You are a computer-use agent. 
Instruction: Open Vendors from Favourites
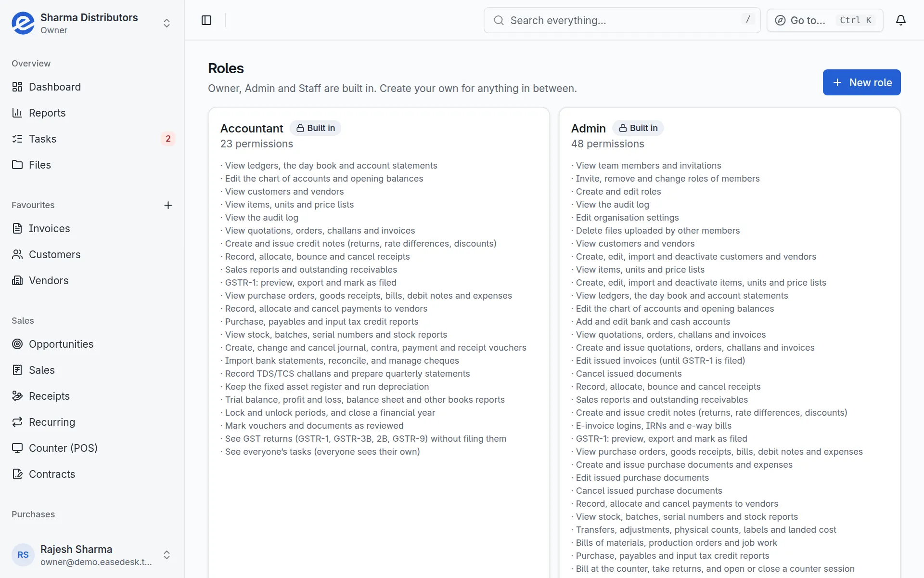tap(92, 280)
